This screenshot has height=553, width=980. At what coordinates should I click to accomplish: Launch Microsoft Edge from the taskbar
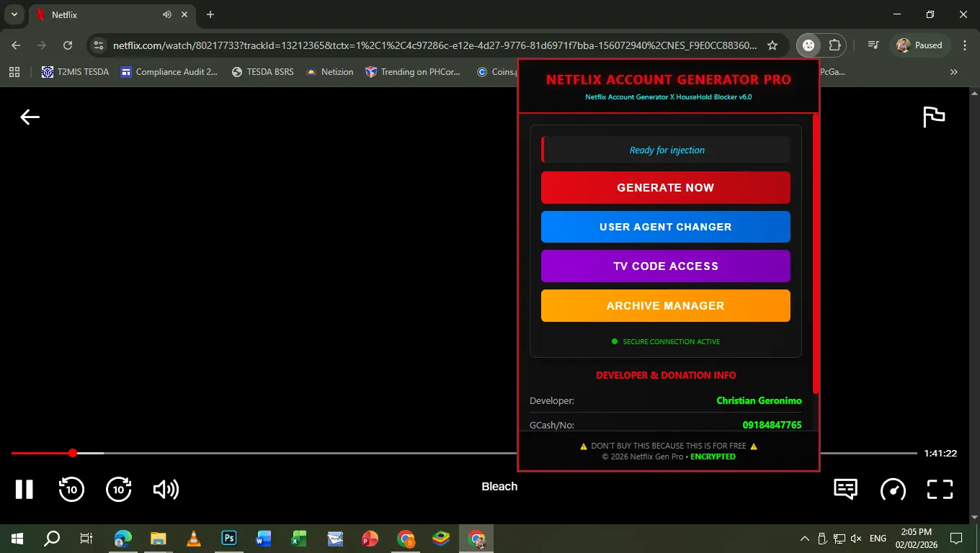coord(123,538)
